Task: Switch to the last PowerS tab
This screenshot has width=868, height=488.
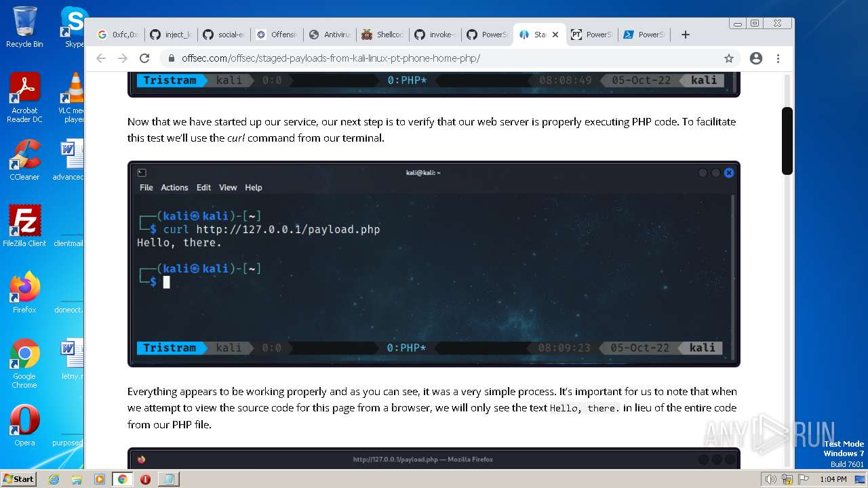Action: tap(644, 35)
